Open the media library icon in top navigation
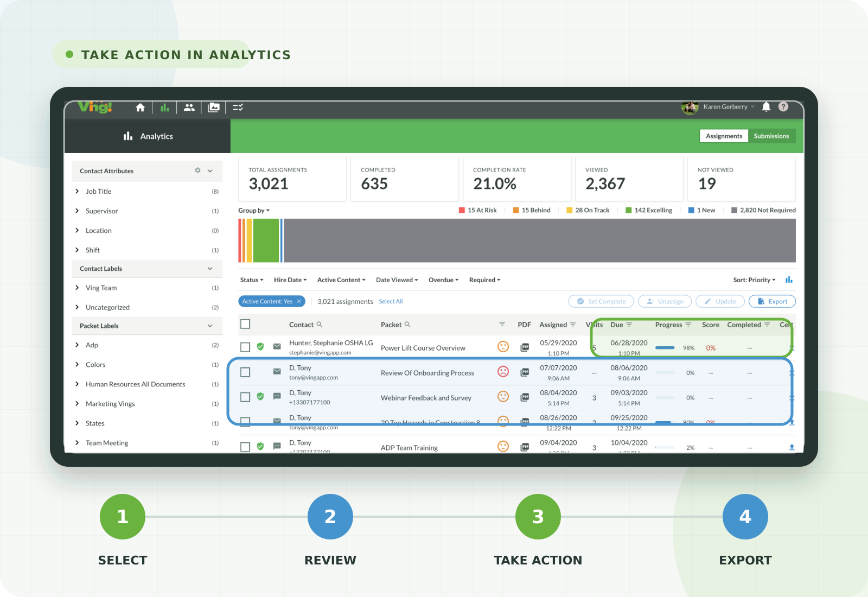This screenshot has height=597, width=868. pos(214,107)
